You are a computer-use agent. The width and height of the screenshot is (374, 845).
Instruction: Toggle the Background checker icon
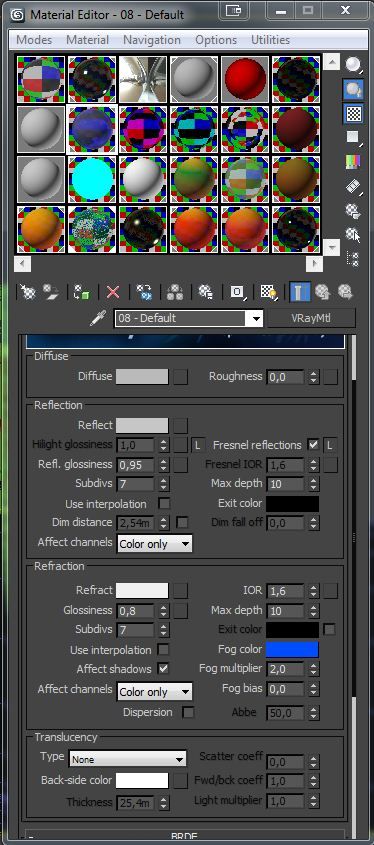tap(354, 114)
